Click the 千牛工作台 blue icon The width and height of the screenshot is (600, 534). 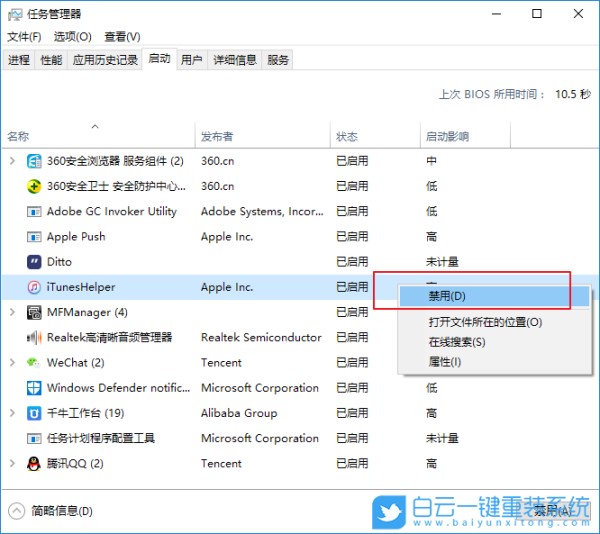click(34, 413)
